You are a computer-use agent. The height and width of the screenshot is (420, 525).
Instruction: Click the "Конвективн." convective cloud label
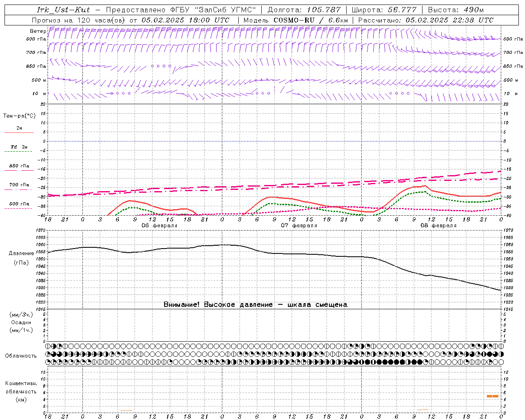[x=21, y=383]
